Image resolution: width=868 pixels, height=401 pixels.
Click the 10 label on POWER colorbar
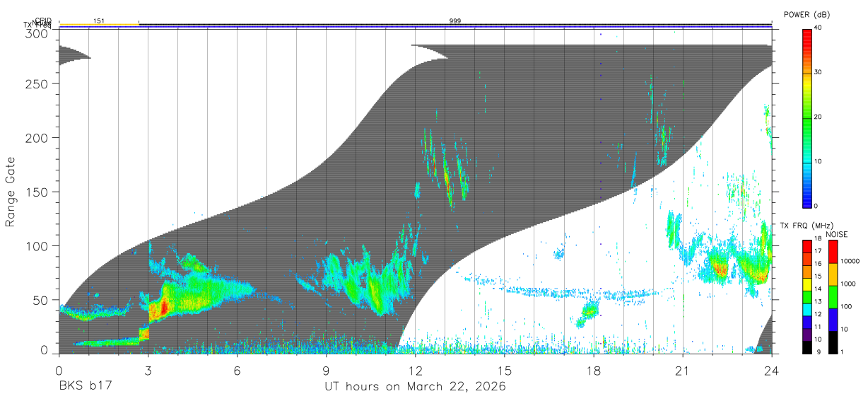coord(819,161)
